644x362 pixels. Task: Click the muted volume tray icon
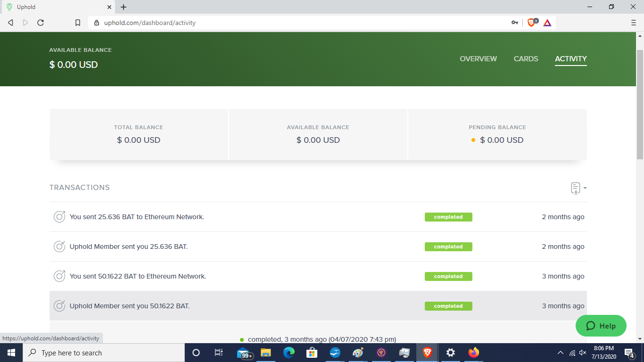point(583,353)
